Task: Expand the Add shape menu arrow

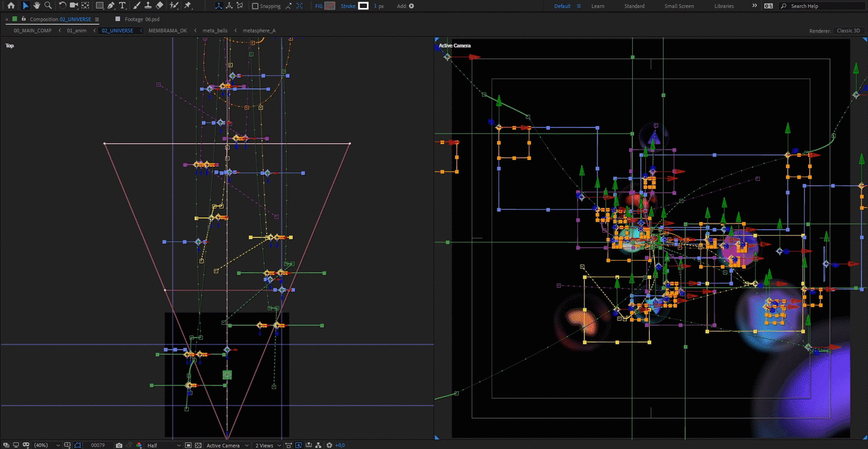Action: pos(411,6)
